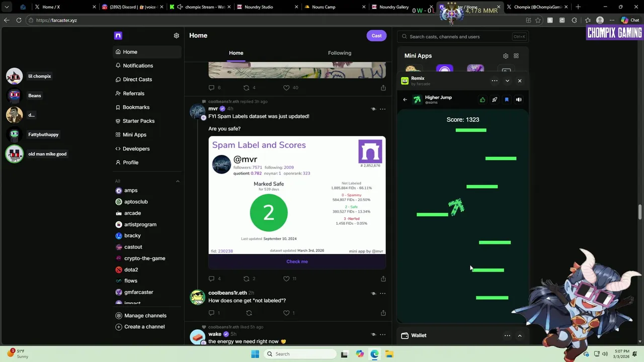Viewport: 644px width, 362px height.
Task: Mute the Higher Jump game sound
Action: click(519, 100)
